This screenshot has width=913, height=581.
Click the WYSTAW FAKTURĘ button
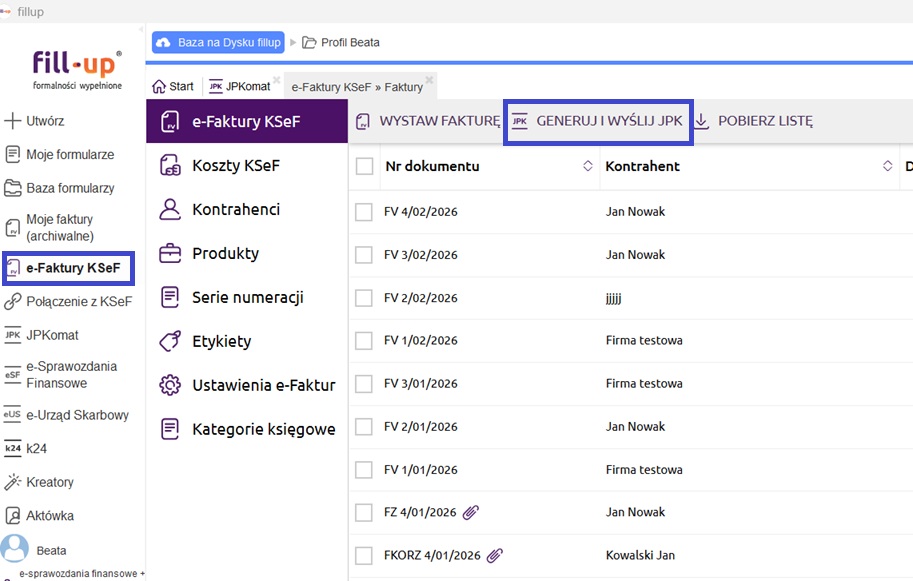428,121
